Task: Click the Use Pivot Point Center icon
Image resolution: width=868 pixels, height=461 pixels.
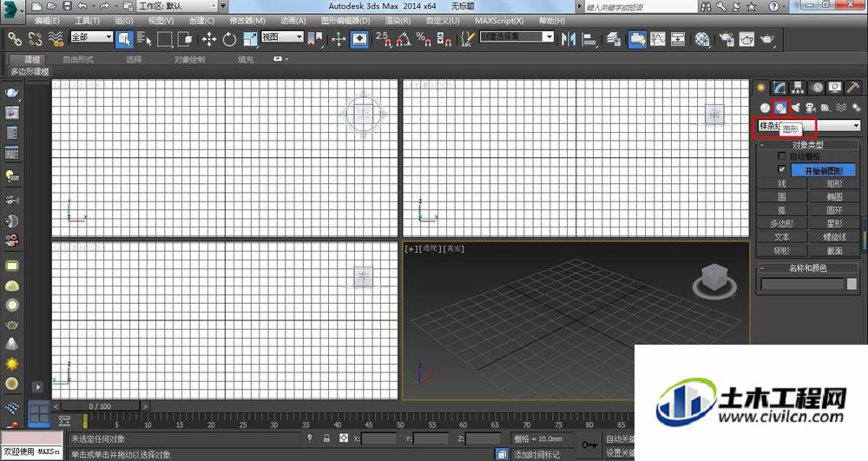Action: 316,39
